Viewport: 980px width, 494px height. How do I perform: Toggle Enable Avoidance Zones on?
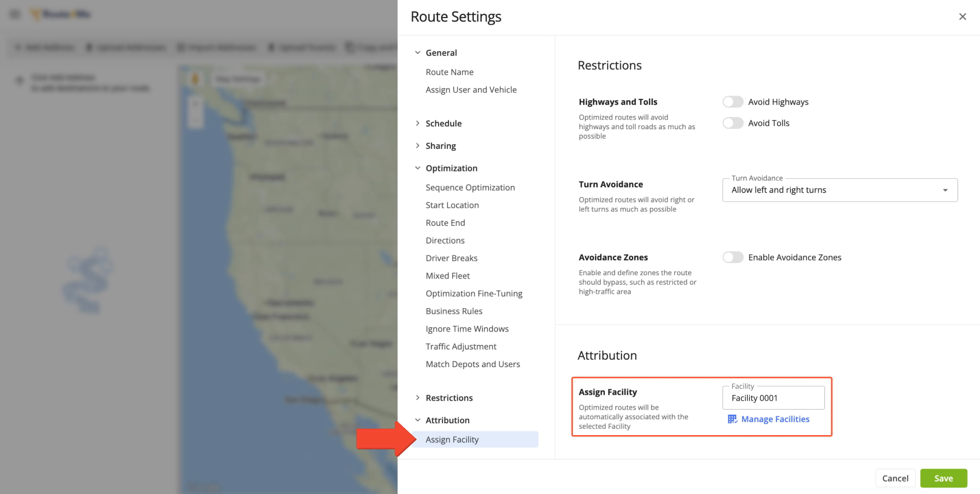[733, 258]
